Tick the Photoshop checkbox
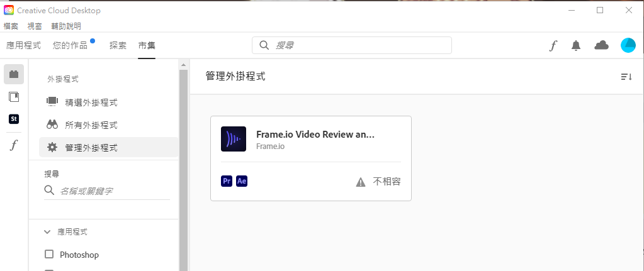Image resolution: width=644 pixels, height=271 pixels. click(x=49, y=255)
